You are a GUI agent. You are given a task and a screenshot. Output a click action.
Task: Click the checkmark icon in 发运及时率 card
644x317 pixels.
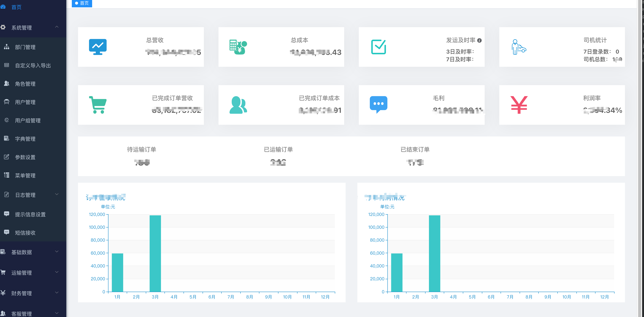coord(378,47)
